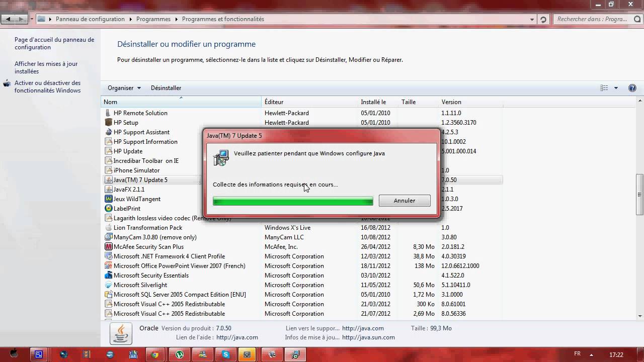Go forward with the navigation forward arrow
The image size is (644, 362).
click(x=21, y=19)
